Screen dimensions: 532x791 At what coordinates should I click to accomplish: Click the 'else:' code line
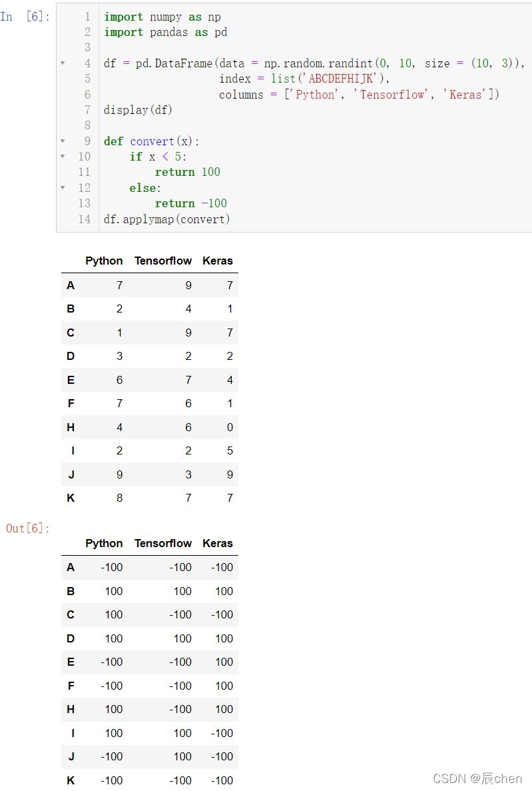pos(145,188)
